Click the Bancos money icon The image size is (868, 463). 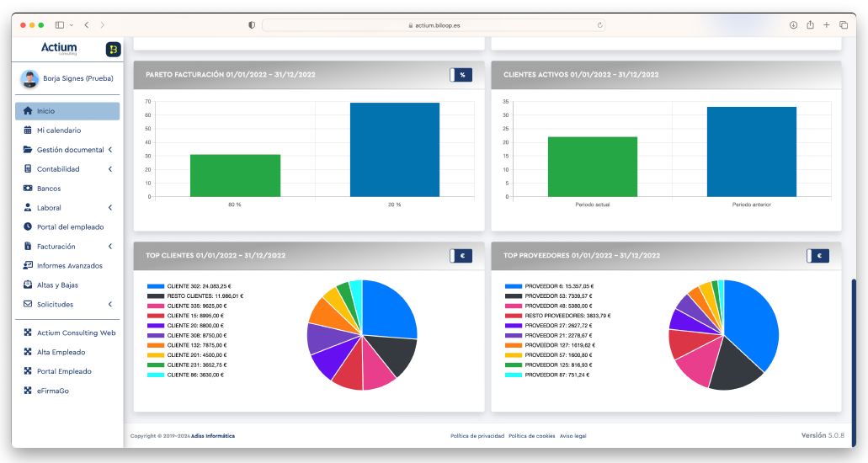28,189
